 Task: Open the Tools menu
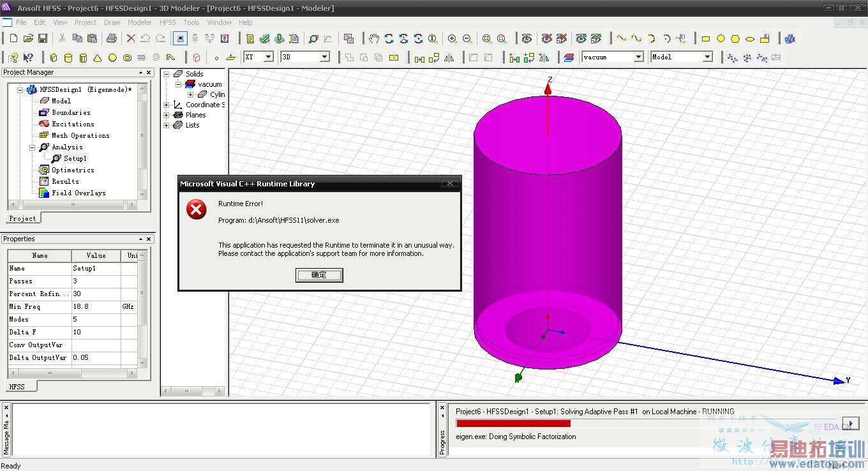click(191, 22)
